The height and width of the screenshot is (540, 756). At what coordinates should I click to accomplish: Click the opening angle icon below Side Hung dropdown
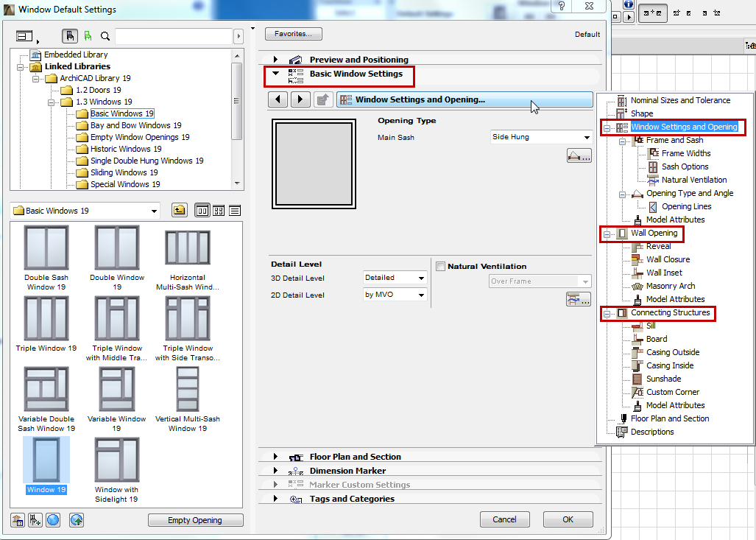579,155
